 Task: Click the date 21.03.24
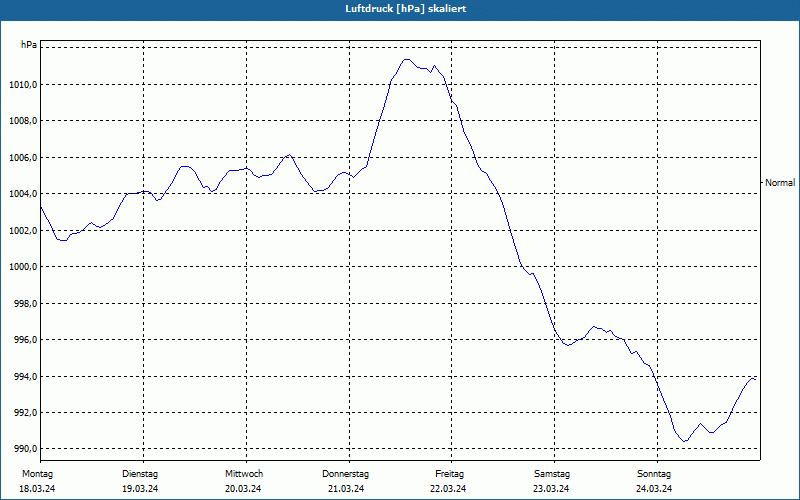pos(346,489)
